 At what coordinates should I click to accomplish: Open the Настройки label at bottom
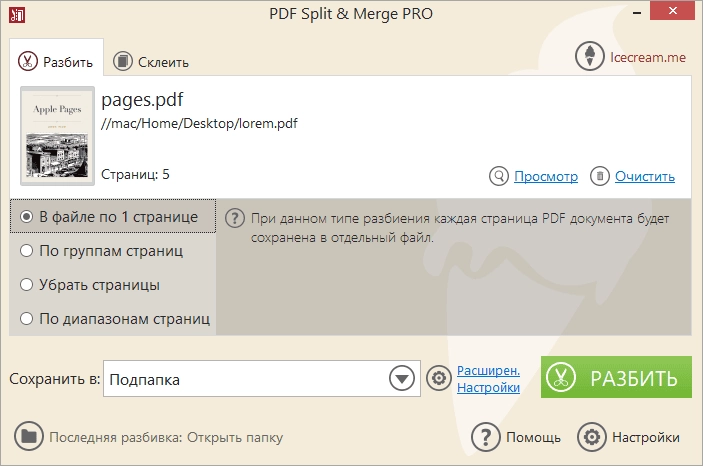(646, 437)
